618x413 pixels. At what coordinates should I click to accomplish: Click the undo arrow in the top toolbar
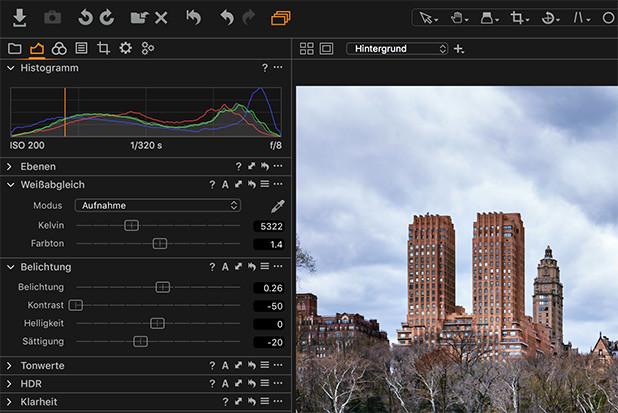(226, 18)
